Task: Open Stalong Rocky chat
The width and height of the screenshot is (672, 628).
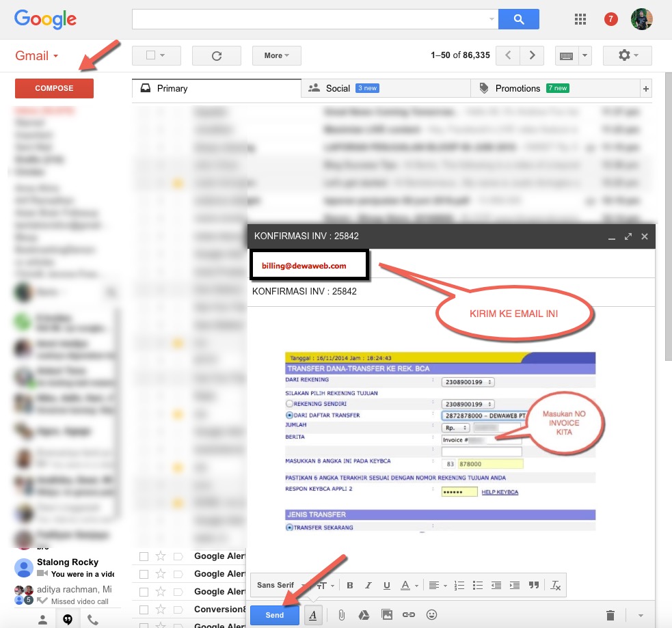Action: (64, 568)
